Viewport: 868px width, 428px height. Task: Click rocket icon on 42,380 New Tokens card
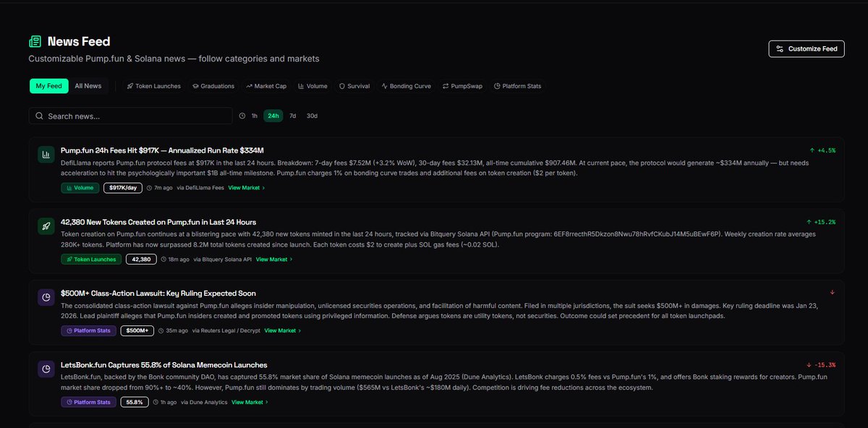coord(46,226)
